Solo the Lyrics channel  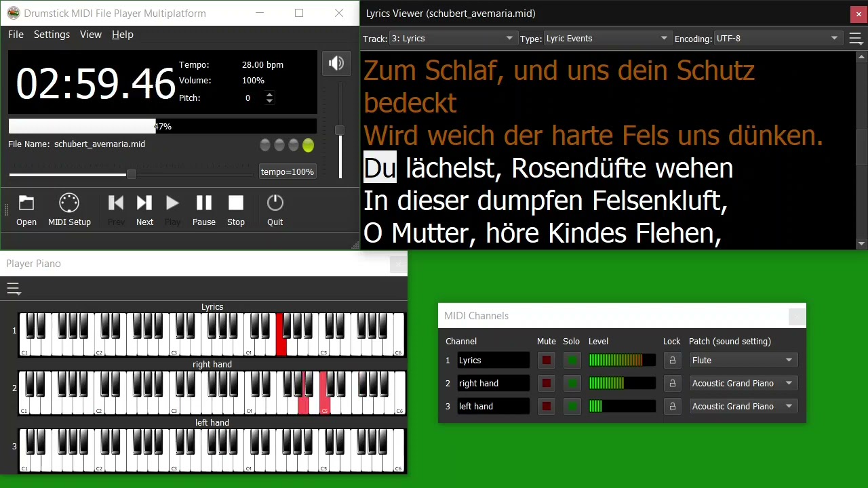pyautogui.click(x=572, y=361)
